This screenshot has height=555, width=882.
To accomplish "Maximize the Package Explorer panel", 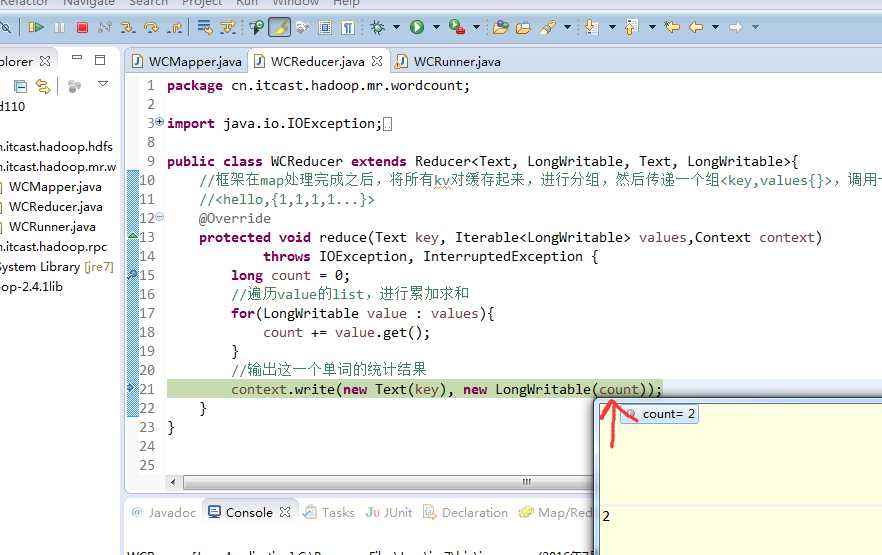I will pos(100,60).
